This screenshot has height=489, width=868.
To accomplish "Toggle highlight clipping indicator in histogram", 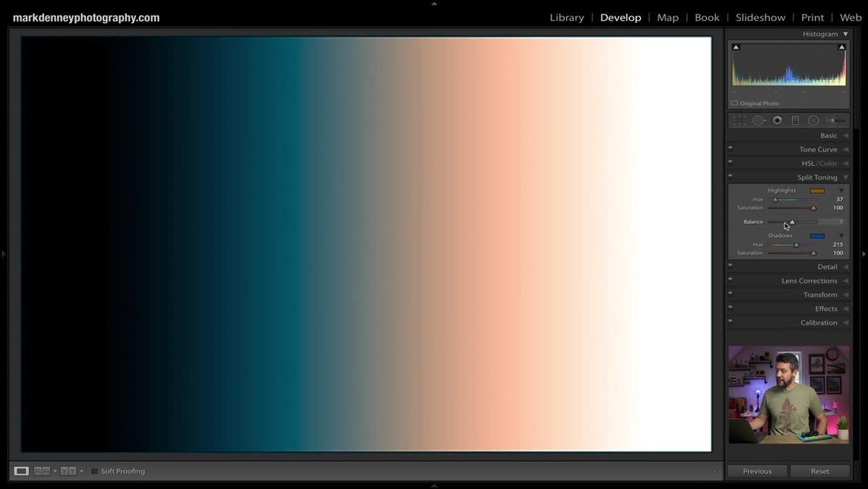I will pos(841,47).
